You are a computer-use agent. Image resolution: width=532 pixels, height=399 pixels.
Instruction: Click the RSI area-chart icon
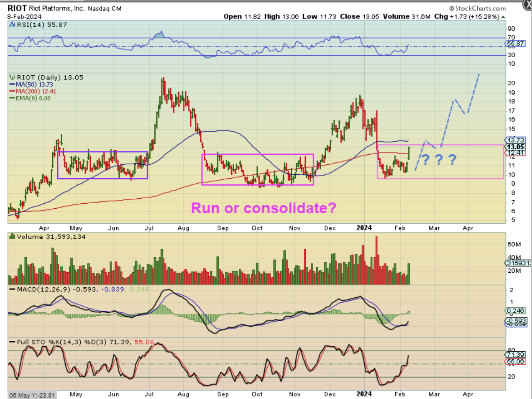12,25
